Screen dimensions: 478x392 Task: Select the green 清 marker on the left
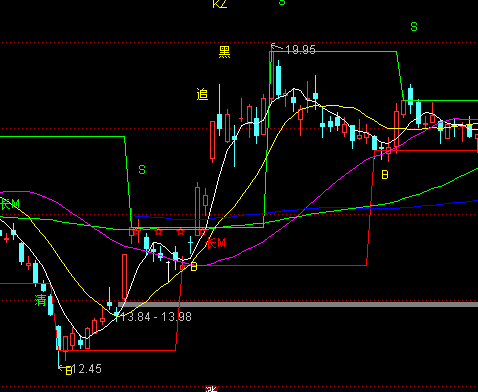click(40, 300)
